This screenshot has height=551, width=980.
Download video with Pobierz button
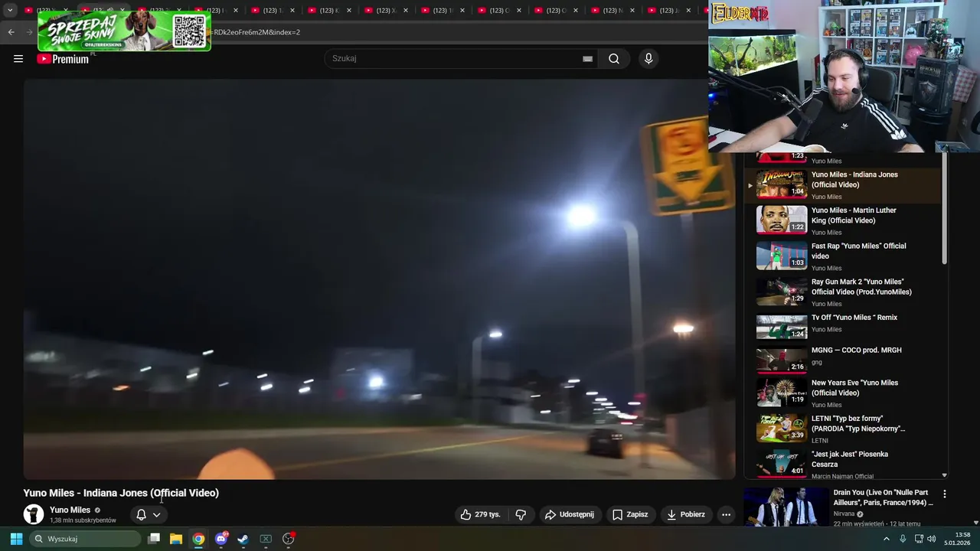[687, 515]
